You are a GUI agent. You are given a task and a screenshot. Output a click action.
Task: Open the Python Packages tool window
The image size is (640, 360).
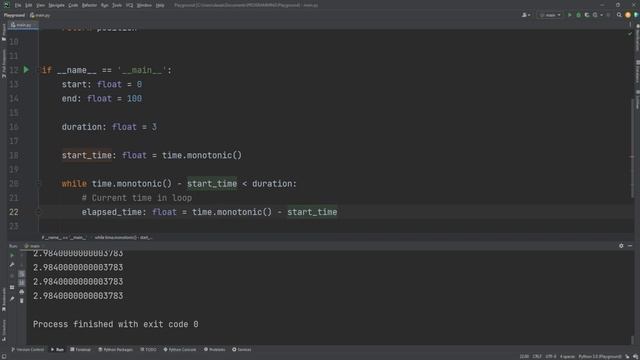click(x=116, y=349)
